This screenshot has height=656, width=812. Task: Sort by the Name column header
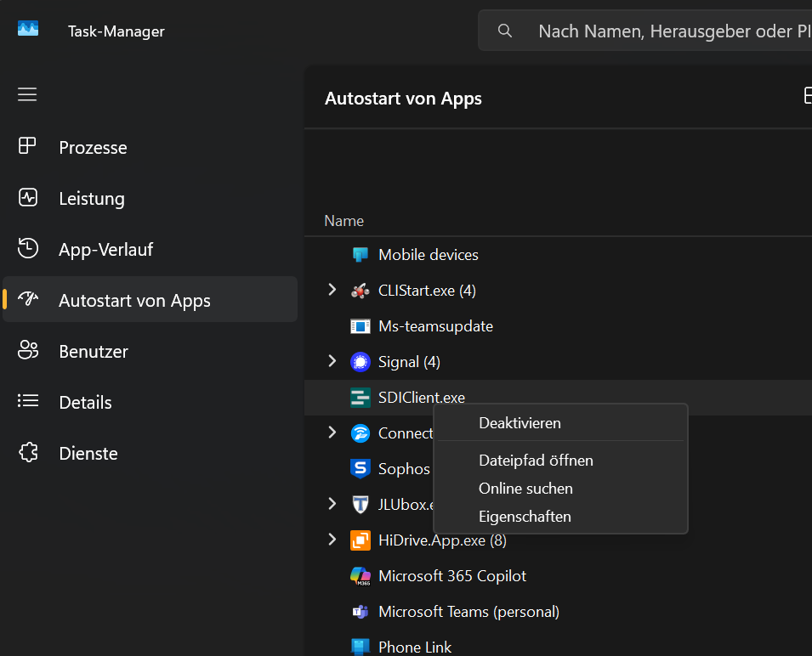[x=344, y=221]
